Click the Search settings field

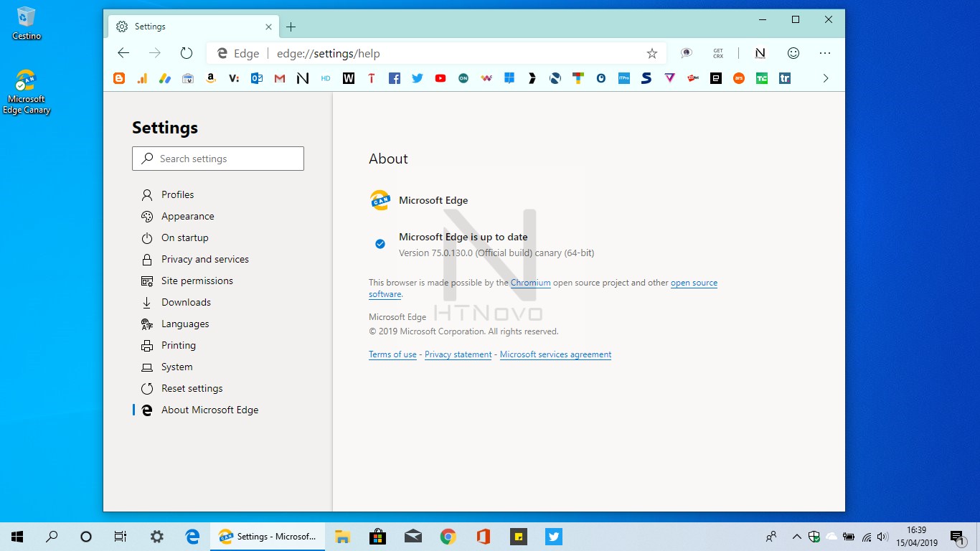point(218,159)
